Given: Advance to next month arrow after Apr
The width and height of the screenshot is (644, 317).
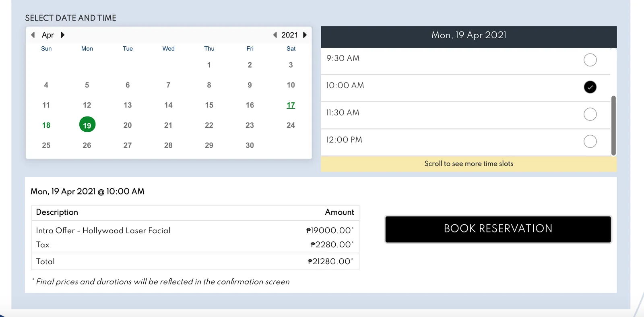Looking at the screenshot, I should (x=63, y=35).
